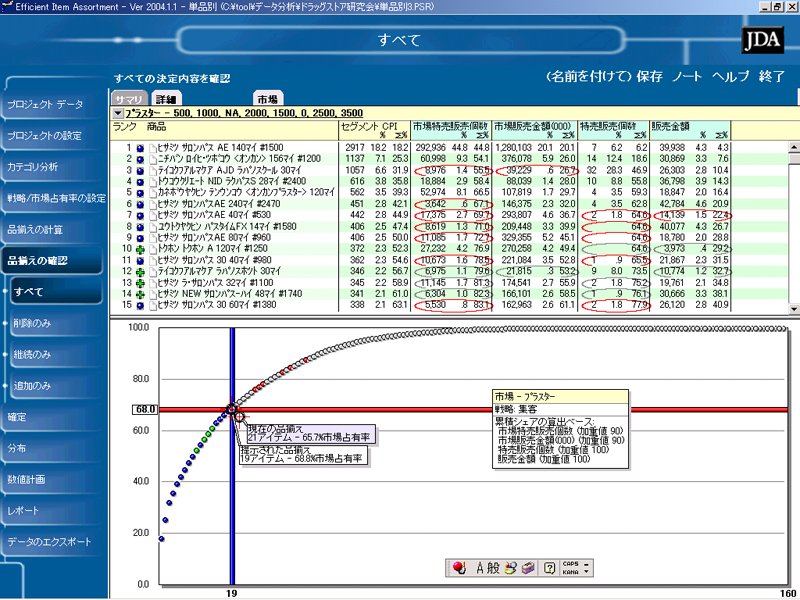800x600 pixels.
Task: Click the JDA logo
Action: (x=762, y=40)
